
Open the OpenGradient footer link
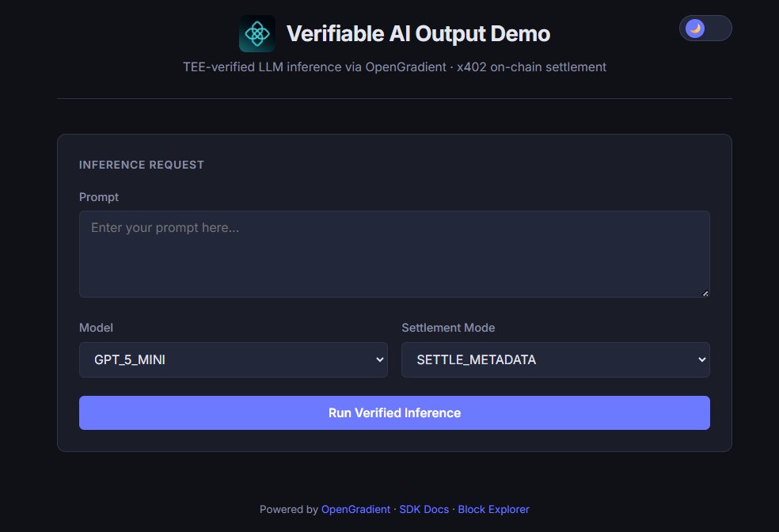click(x=355, y=509)
